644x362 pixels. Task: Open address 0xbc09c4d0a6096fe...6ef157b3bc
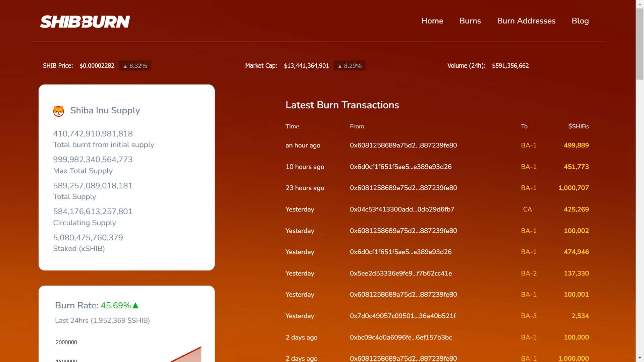point(401,337)
